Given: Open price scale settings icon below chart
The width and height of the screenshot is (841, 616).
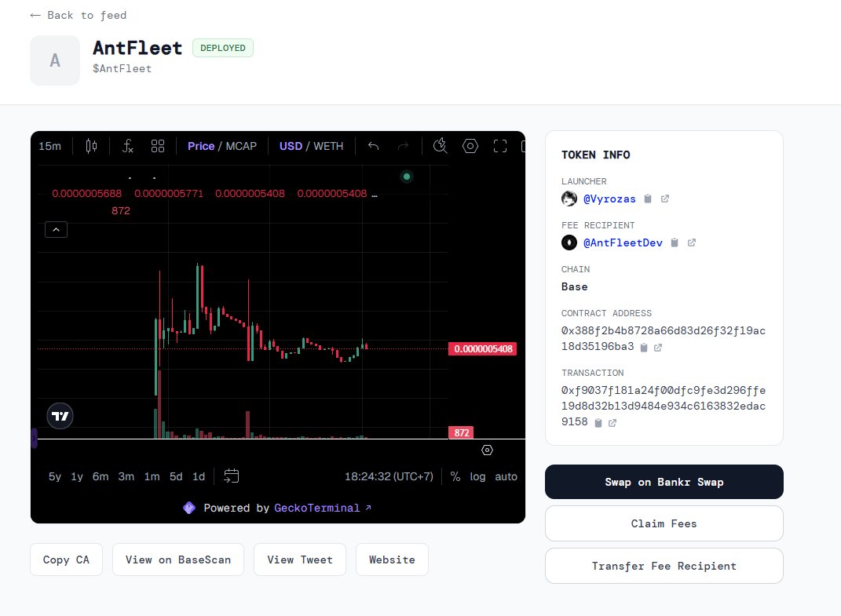Looking at the screenshot, I should [x=487, y=450].
